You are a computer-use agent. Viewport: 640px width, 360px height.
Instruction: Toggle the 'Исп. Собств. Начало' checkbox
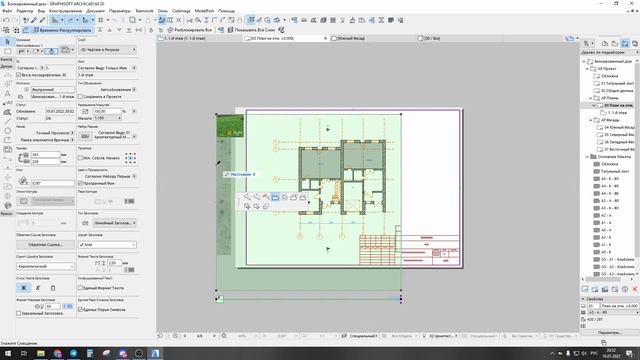(80, 158)
